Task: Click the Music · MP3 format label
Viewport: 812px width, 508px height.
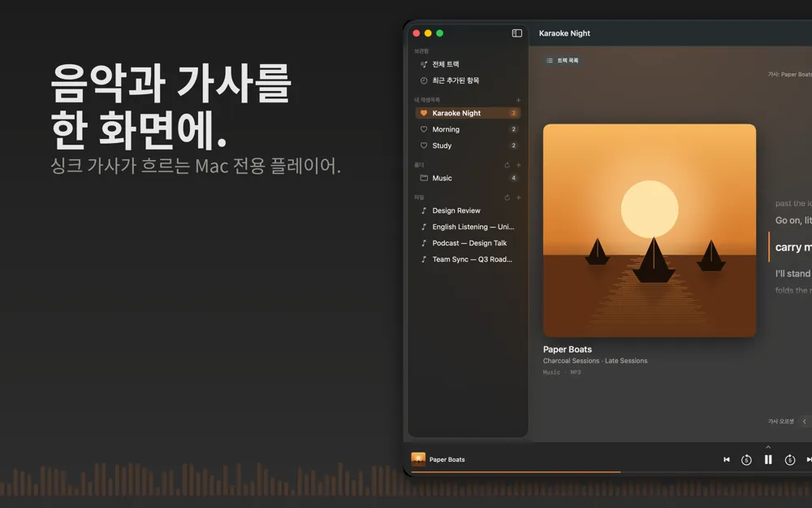Action: [x=562, y=372]
